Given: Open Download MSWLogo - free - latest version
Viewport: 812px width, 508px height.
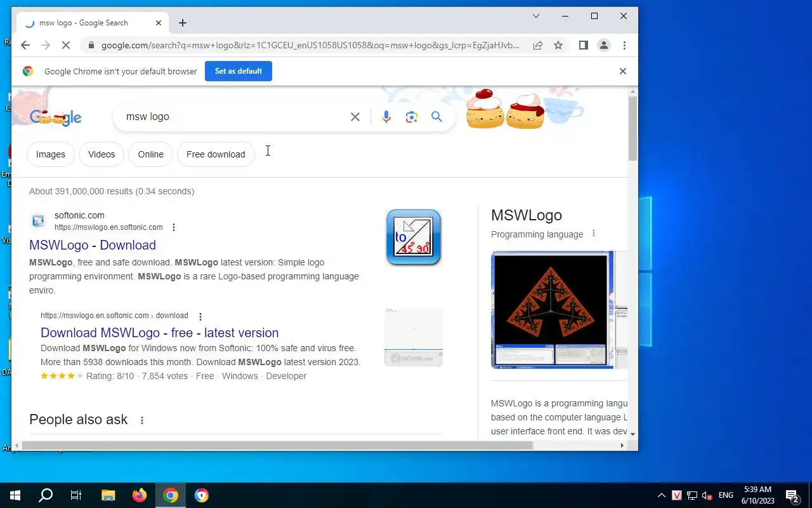Looking at the screenshot, I should click(x=160, y=333).
